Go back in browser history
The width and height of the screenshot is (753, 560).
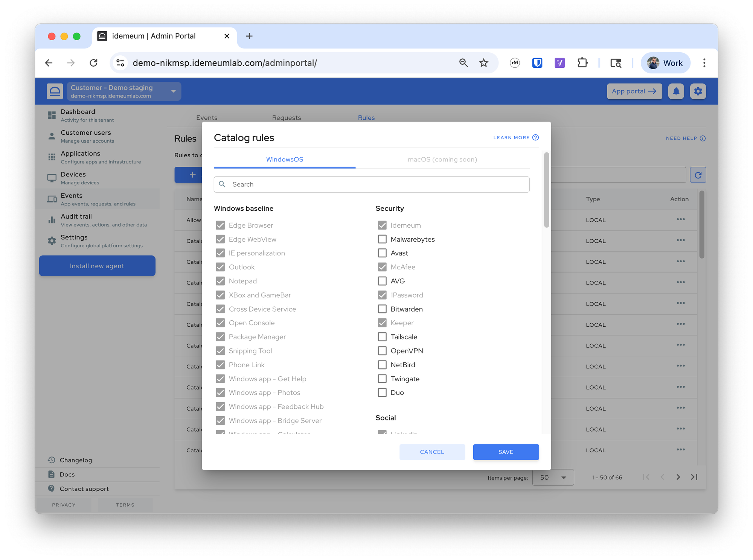49,63
